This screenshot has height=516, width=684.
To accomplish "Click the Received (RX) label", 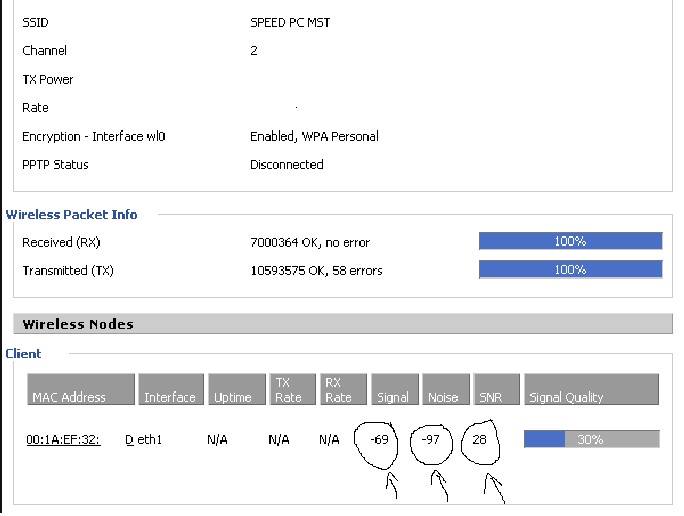I will [61, 243].
